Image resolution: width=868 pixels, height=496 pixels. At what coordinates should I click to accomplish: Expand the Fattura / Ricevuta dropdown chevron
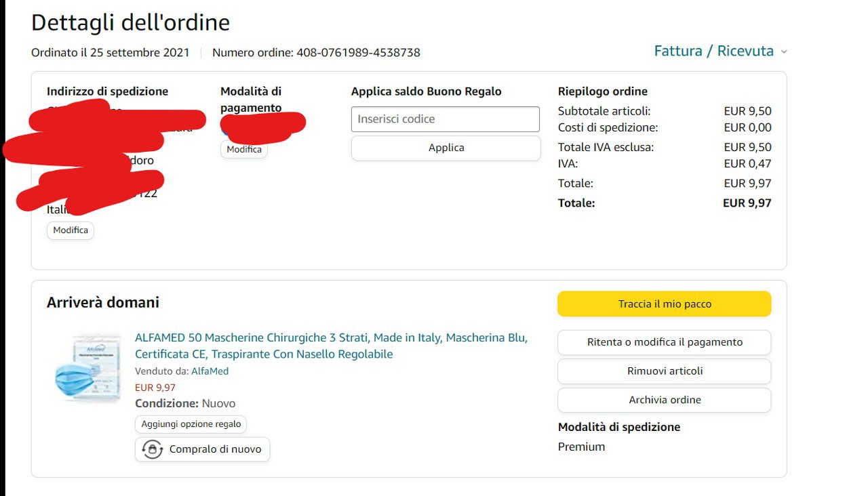point(784,52)
